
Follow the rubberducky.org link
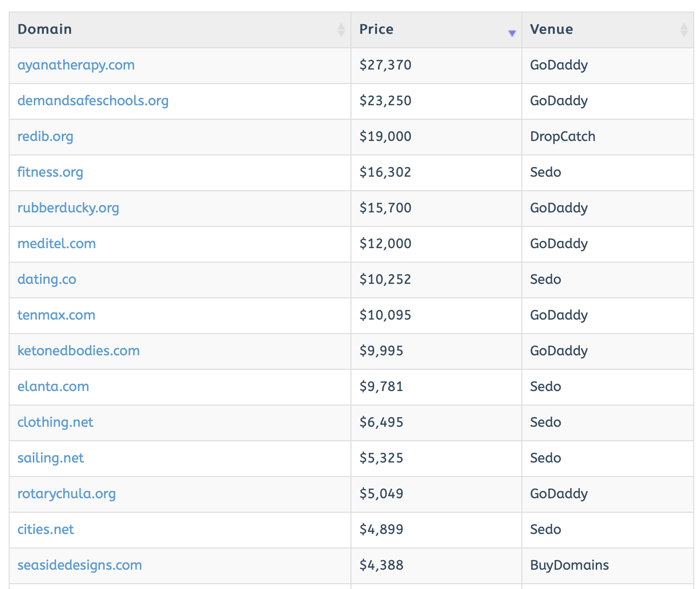click(x=68, y=208)
